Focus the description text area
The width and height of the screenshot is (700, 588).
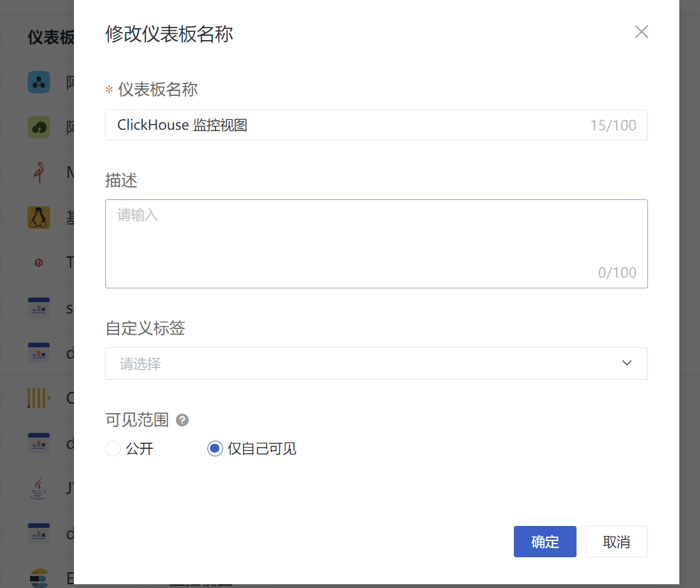[377, 244]
